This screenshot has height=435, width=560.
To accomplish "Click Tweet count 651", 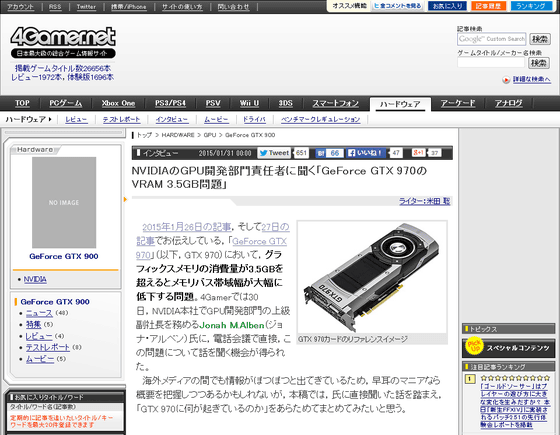I will coord(301,153).
